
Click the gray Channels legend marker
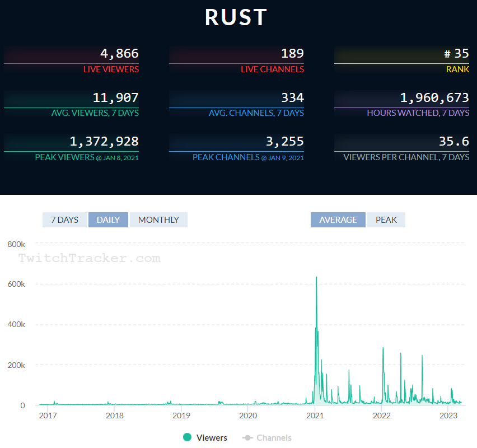pos(247,438)
